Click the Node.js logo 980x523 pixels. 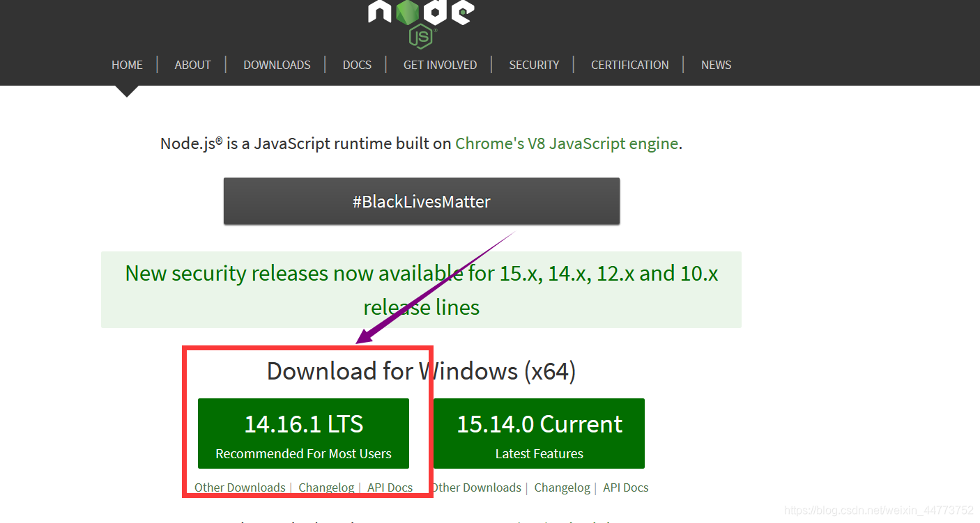coord(421,23)
